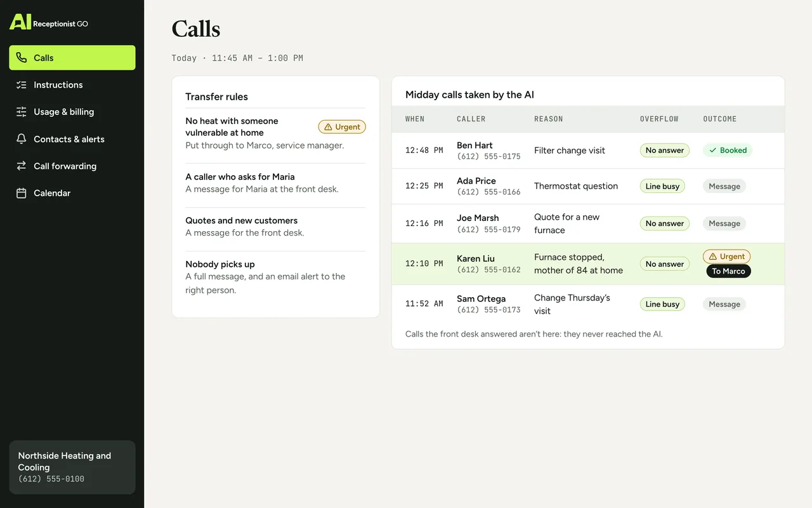Click the checkmark icon in the Booked badge
The height and width of the screenshot is (508, 812).
pyautogui.click(x=712, y=150)
